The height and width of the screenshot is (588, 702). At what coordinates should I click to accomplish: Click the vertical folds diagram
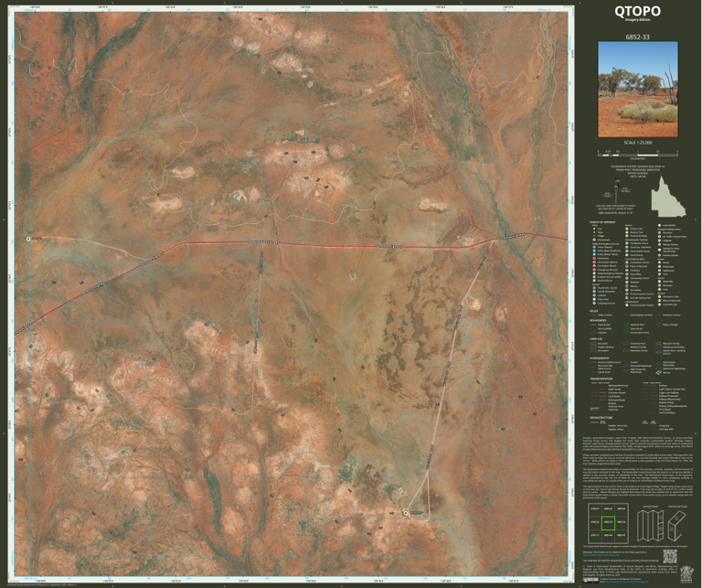click(651, 526)
